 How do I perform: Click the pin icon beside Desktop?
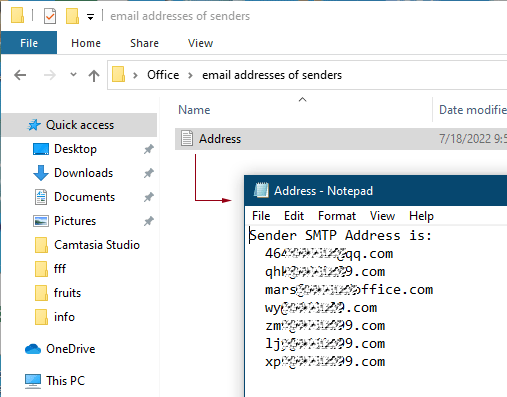[x=149, y=149]
